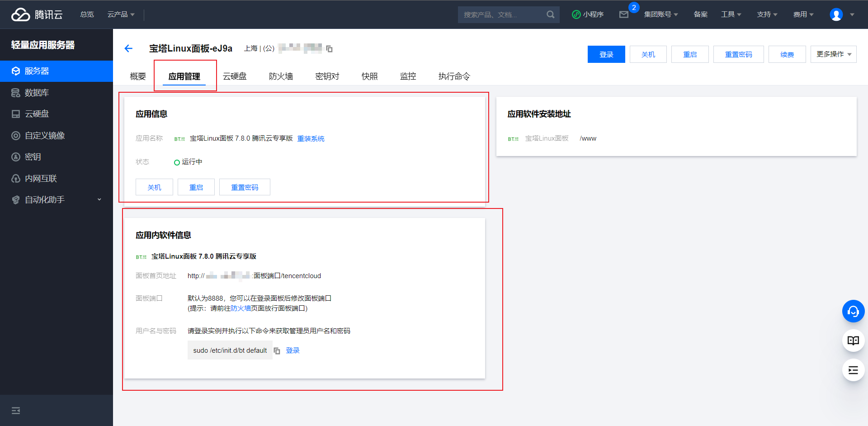The image size is (868, 426).
Task: Expand the account menu arrow
Action: 852,14
